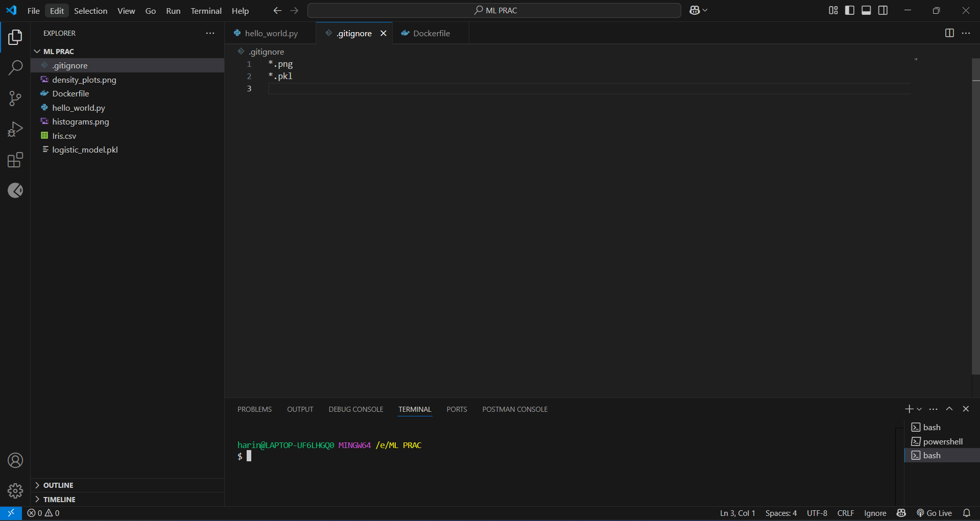Open editor More Actions ellipsis
Image resolution: width=980 pixels, height=521 pixels.
point(966,33)
